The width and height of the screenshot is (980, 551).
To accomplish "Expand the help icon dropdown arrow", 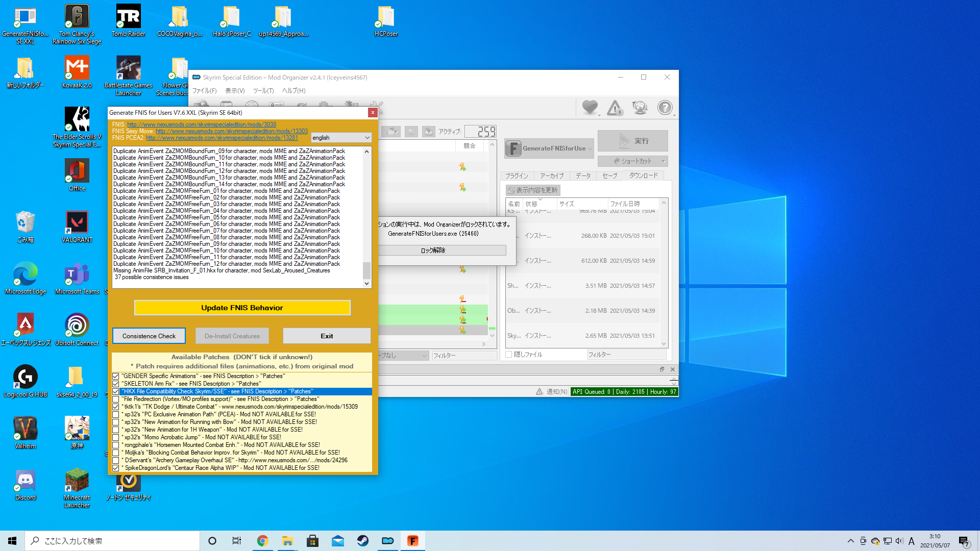I will click(674, 115).
